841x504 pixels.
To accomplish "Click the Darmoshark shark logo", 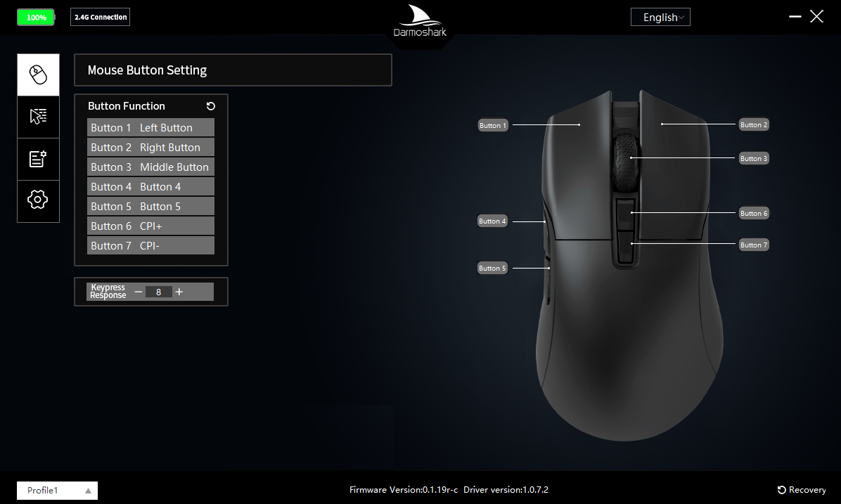I will coord(420,22).
